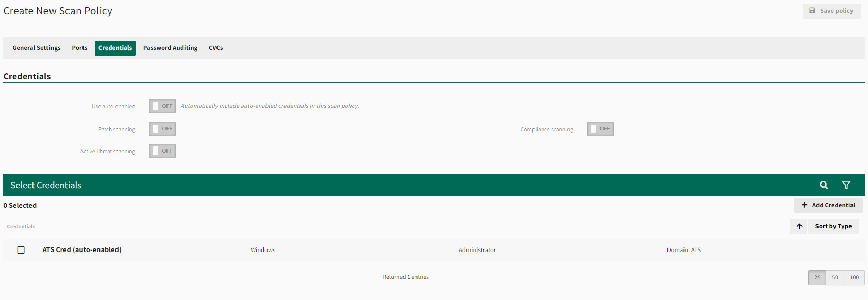Turn on Active Threat scanning
This screenshot has width=868, height=300.
click(x=162, y=151)
